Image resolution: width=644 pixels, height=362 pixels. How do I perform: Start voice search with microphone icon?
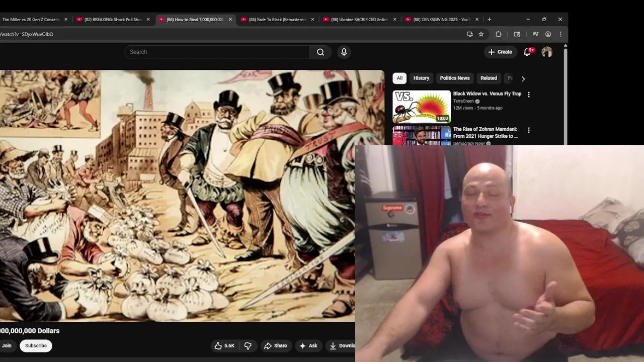click(344, 52)
